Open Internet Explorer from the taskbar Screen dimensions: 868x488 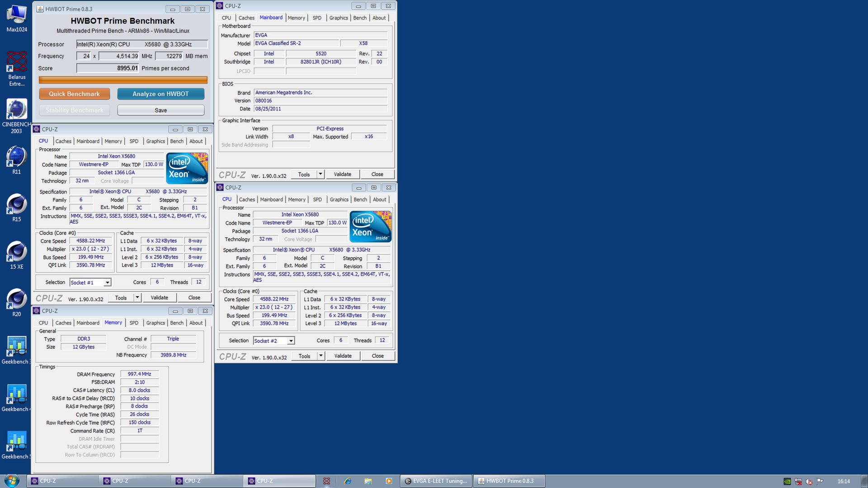(x=348, y=481)
